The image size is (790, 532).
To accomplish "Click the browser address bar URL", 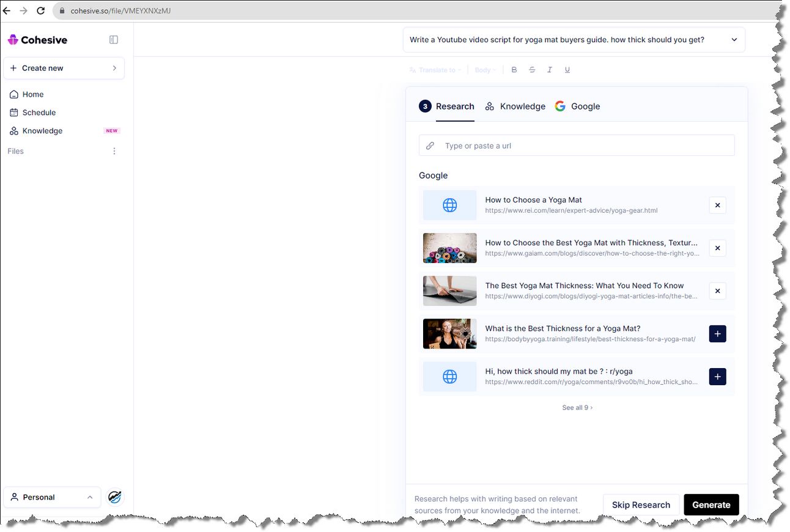I will coord(120,11).
